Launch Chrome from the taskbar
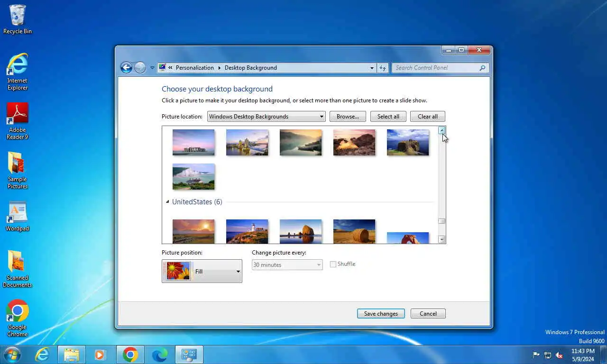 pos(130,355)
